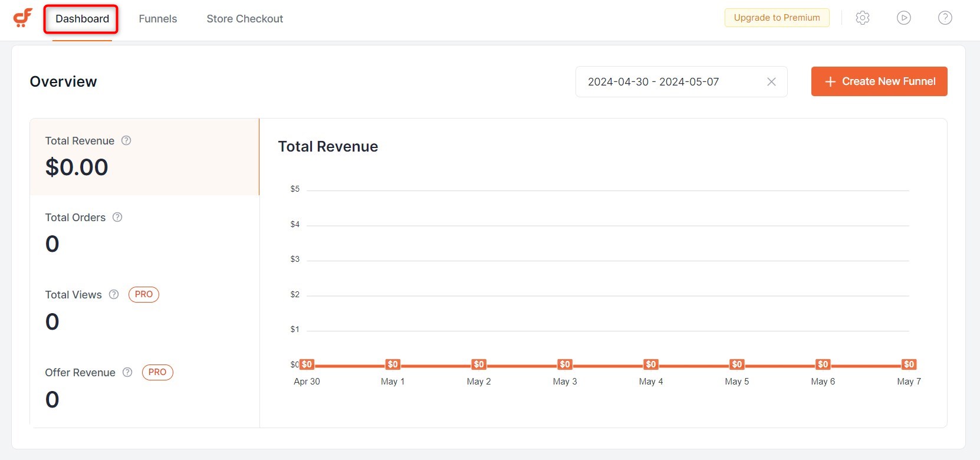Select the Total Orders stat card

144,234
